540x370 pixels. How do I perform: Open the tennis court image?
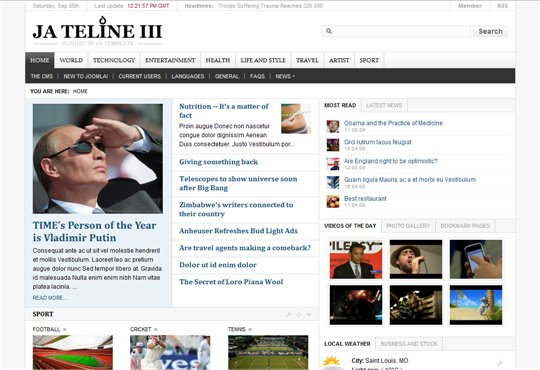pyautogui.click(x=268, y=352)
